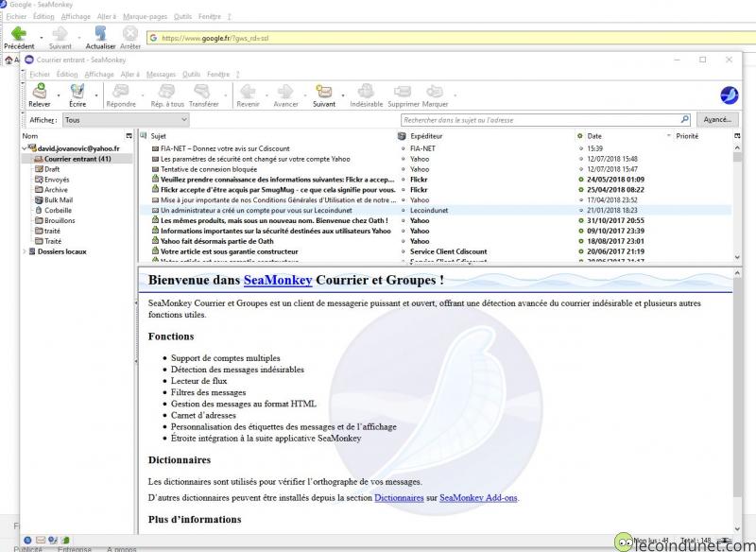The height and width of the screenshot is (552, 756).
Task: Click the Revenir toolbar icon
Action: [248, 91]
